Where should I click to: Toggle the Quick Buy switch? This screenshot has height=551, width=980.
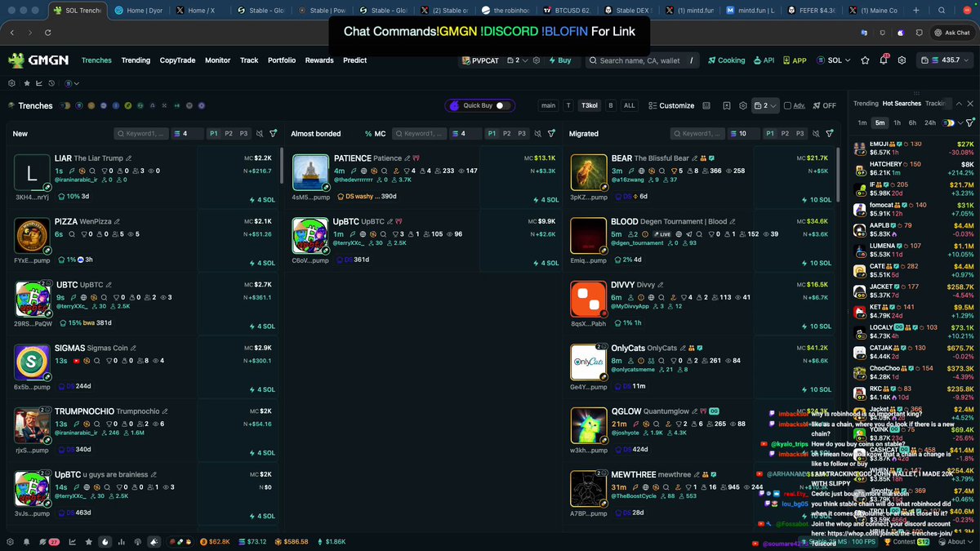(x=504, y=105)
